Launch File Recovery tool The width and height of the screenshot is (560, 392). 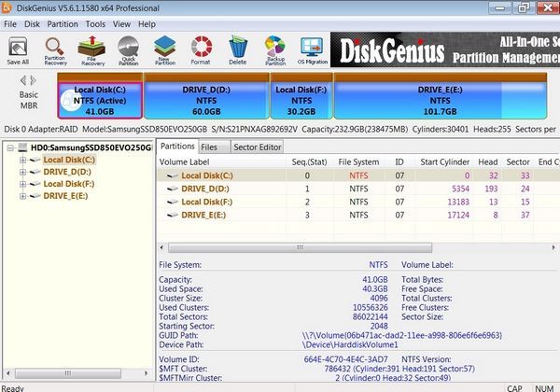92,50
